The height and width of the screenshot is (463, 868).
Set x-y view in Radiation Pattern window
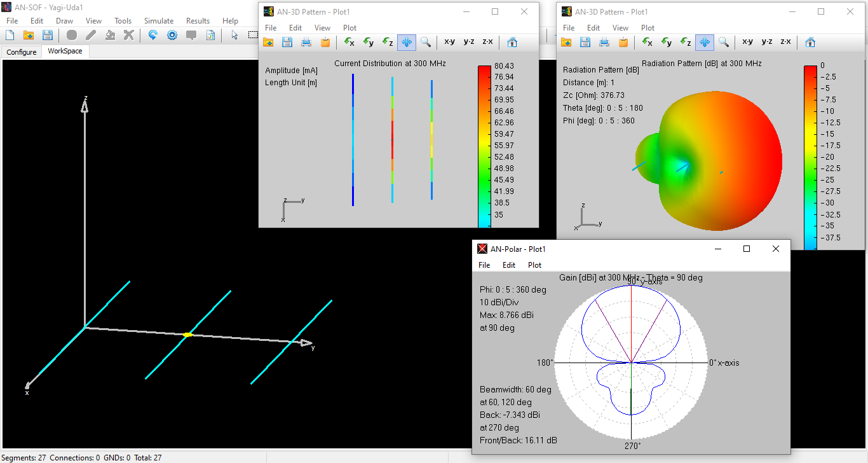coord(747,42)
